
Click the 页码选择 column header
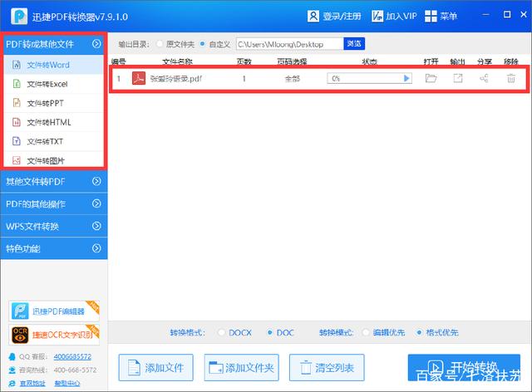pyautogui.click(x=292, y=61)
